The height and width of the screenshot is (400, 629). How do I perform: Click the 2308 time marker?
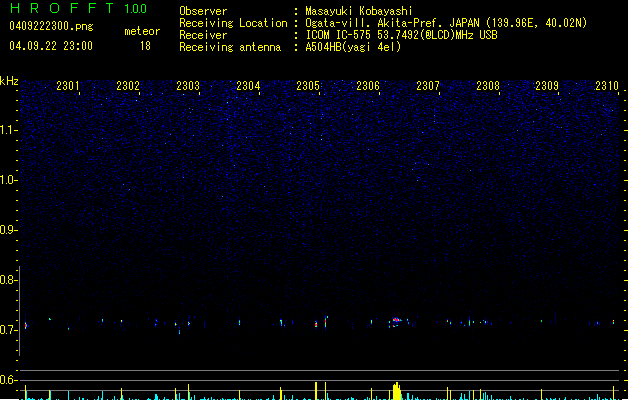click(488, 86)
